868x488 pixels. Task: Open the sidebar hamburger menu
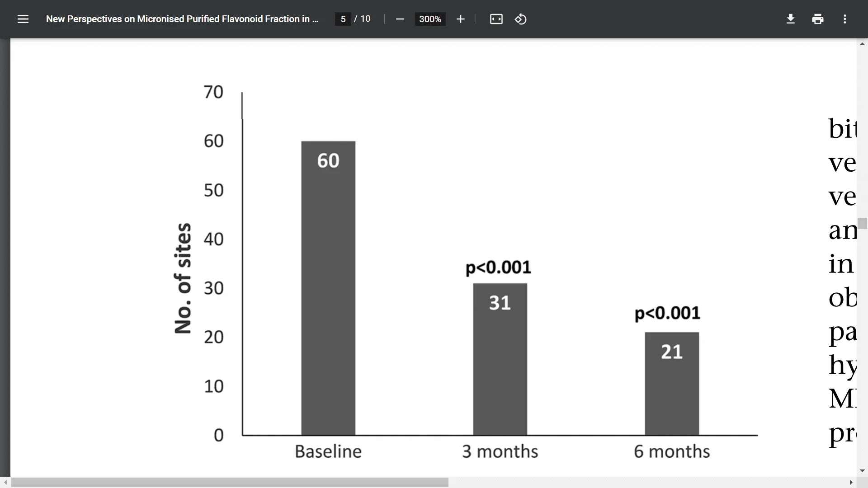tap(23, 19)
